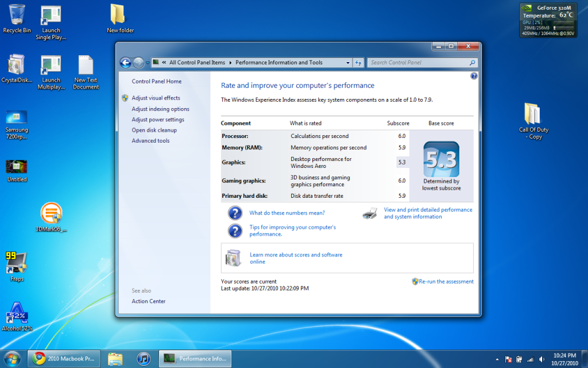Refresh the Control Panel address bar
Image resolution: width=588 pixels, height=368 pixels.
(358, 63)
